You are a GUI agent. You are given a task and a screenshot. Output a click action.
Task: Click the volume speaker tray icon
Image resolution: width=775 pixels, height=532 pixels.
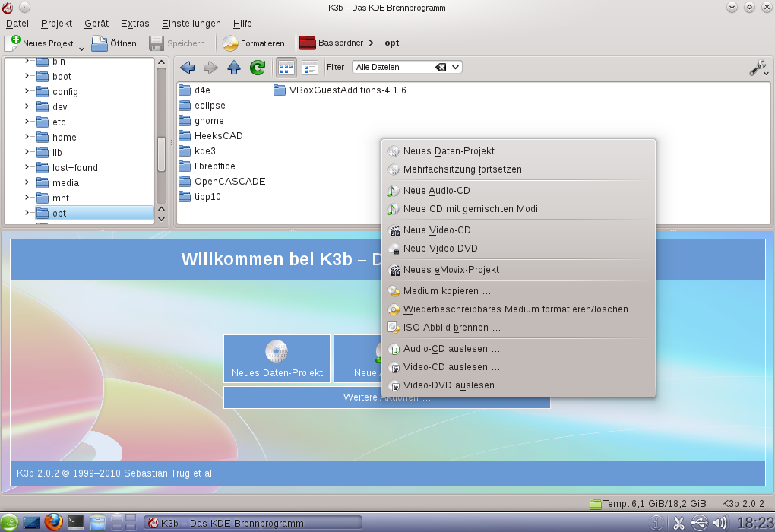coord(720,523)
